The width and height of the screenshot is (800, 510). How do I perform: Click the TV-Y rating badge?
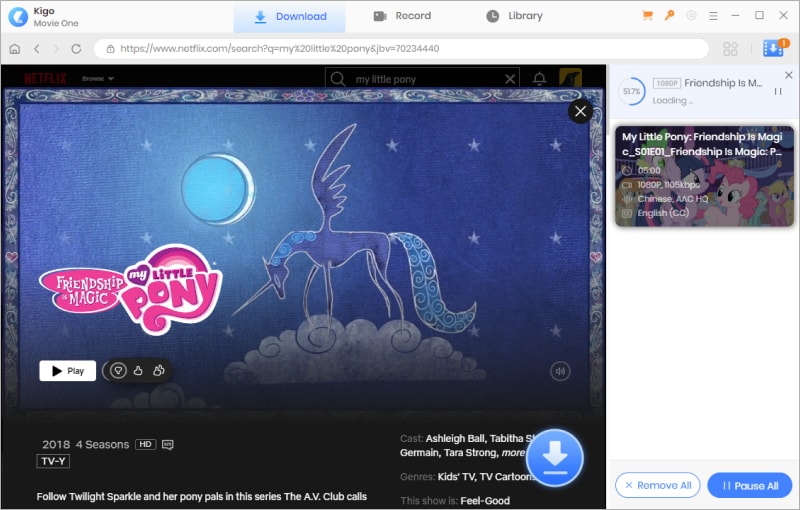point(53,462)
